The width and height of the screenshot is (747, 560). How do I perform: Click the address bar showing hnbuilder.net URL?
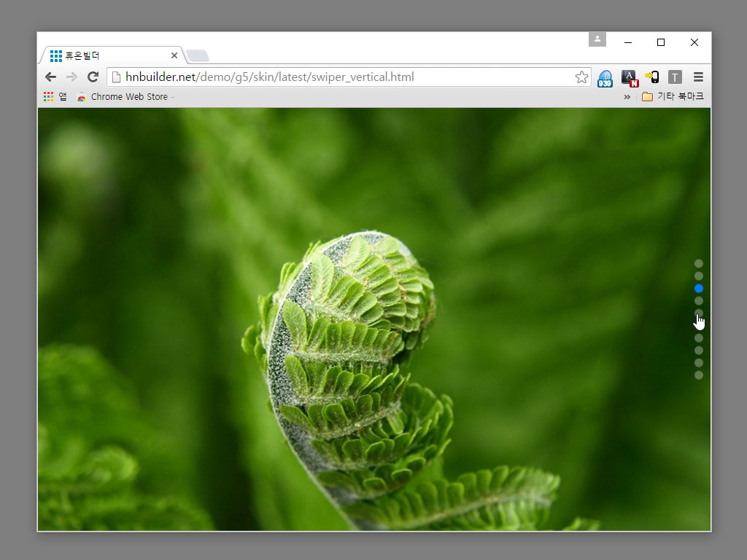tap(343, 77)
